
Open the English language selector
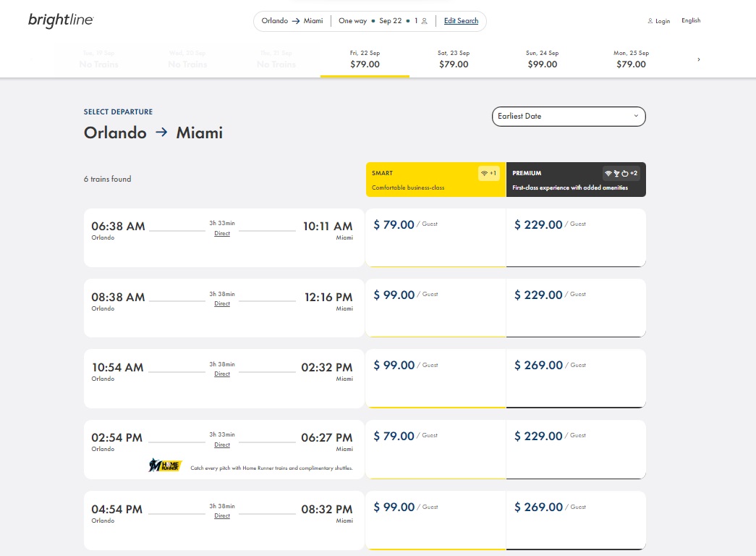coord(690,20)
